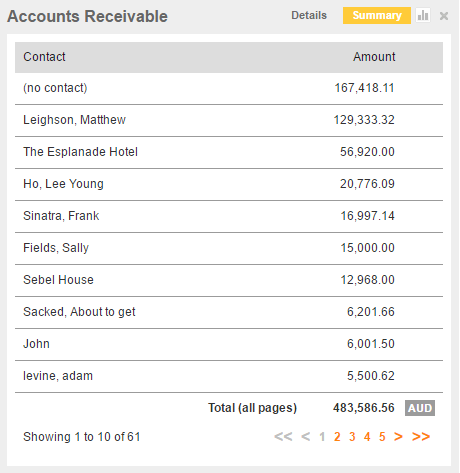Select The Esplanade Hotel row

click(x=229, y=152)
